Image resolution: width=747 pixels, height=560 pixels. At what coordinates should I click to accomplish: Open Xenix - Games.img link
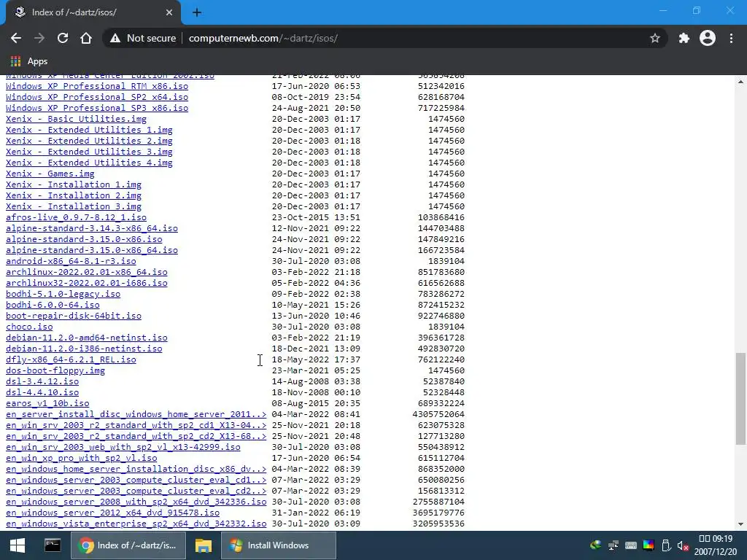pos(50,174)
